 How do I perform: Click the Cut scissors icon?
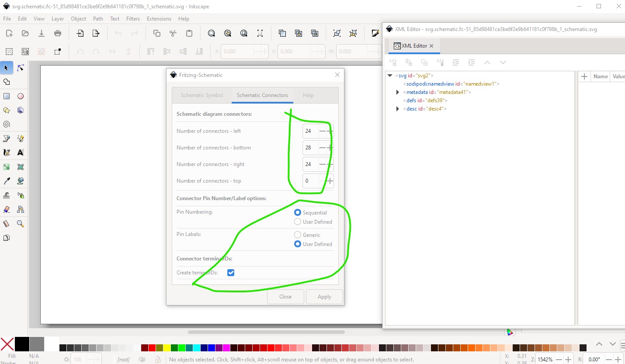click(173, 33)
